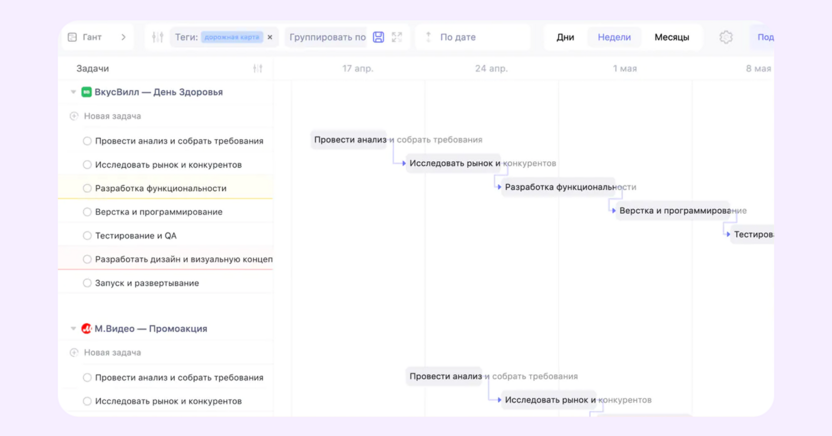Click the 1 мая date header
Screen dimensions: 832x436
pyautogui.click(x=625, y=68)
